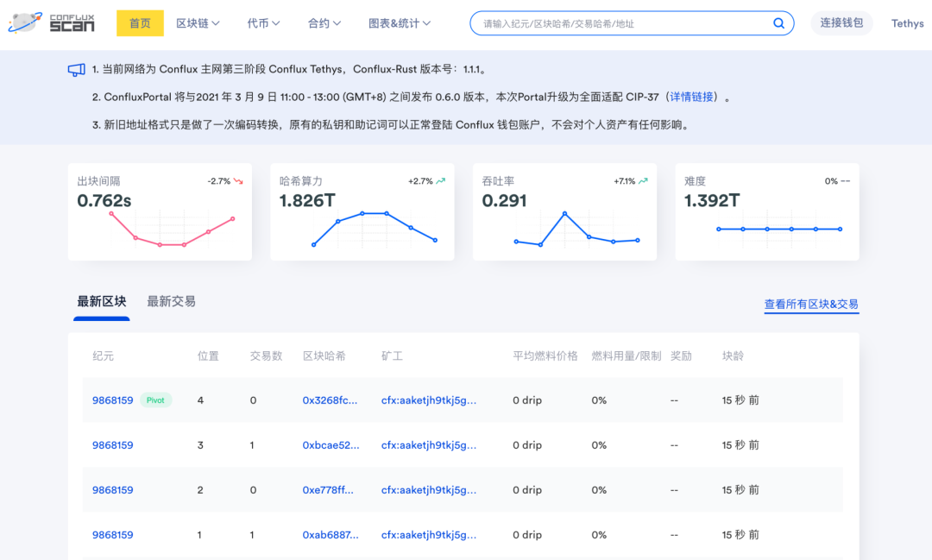932x560 pixels.
Task: Click the Conflux Scan logo
Action: point(52,23)
